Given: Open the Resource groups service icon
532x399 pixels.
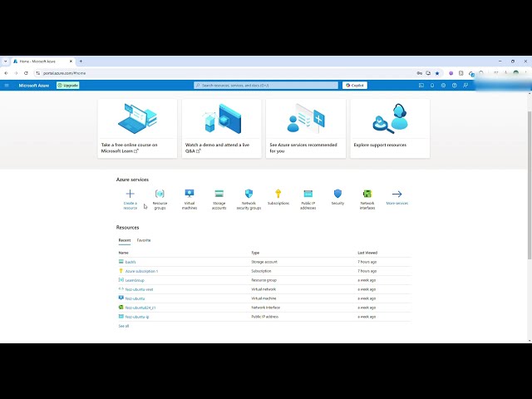Looking at the screenshot, I should click(x=160, y=194).
